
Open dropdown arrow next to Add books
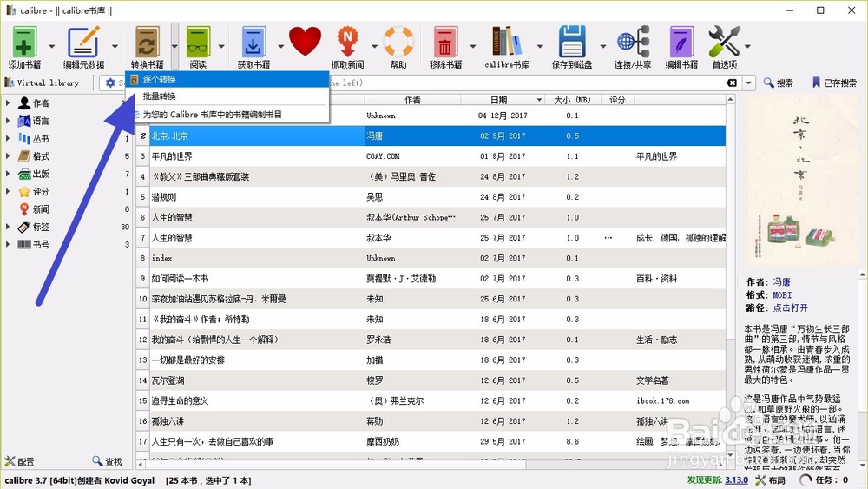52,47
